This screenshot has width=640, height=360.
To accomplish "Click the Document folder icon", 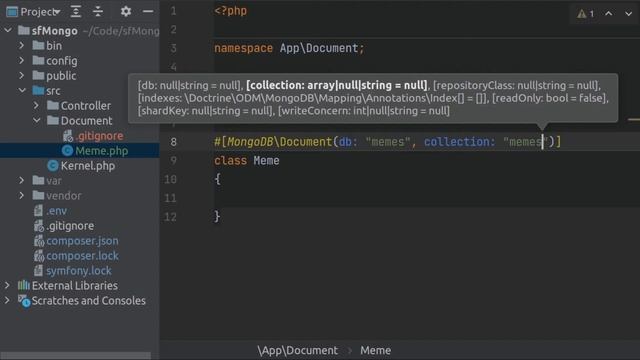I will (53, 120).
